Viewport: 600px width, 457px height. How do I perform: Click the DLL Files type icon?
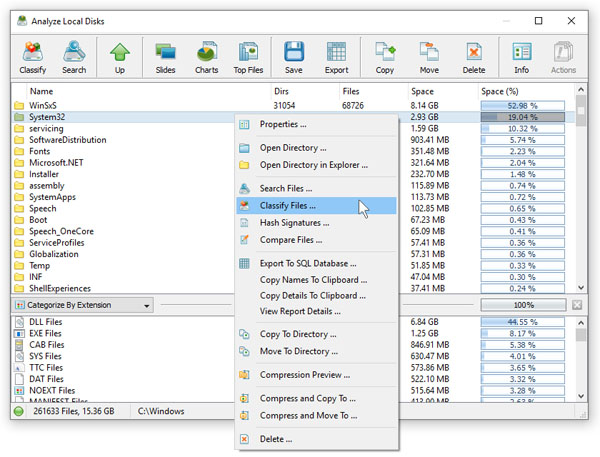[x=19, y=322]
